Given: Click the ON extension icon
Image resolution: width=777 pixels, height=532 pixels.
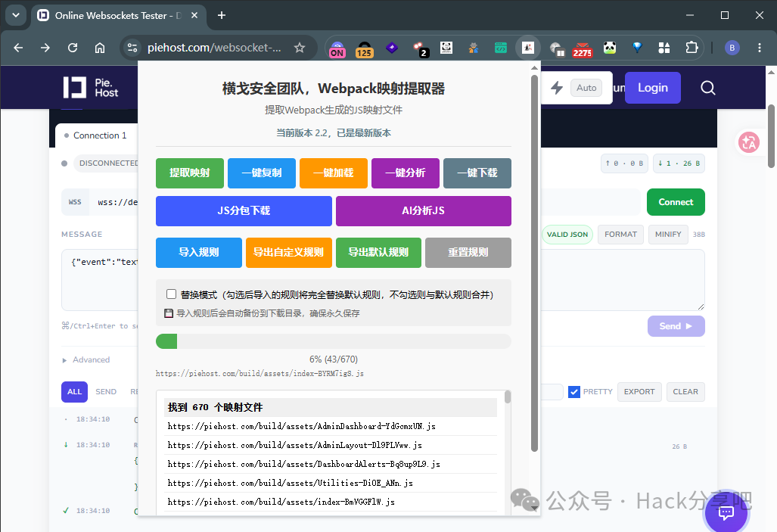Looking at the screenshot, I should point(337,49).
